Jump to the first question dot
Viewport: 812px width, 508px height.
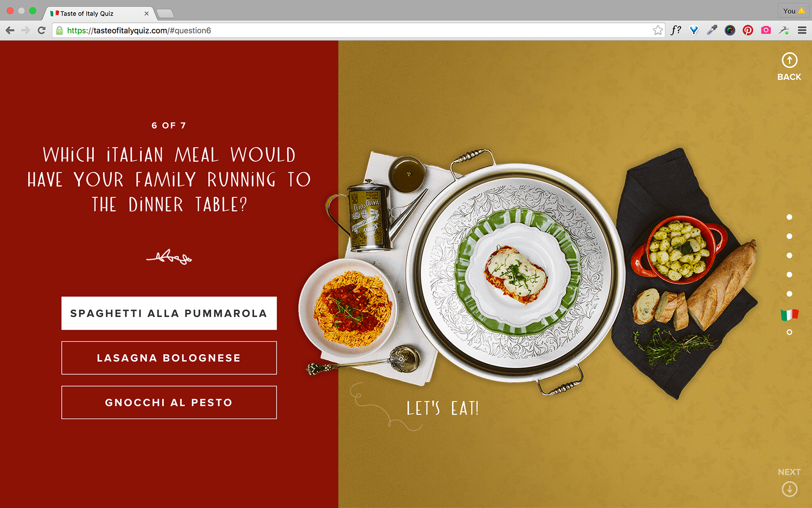pos(789,217)
